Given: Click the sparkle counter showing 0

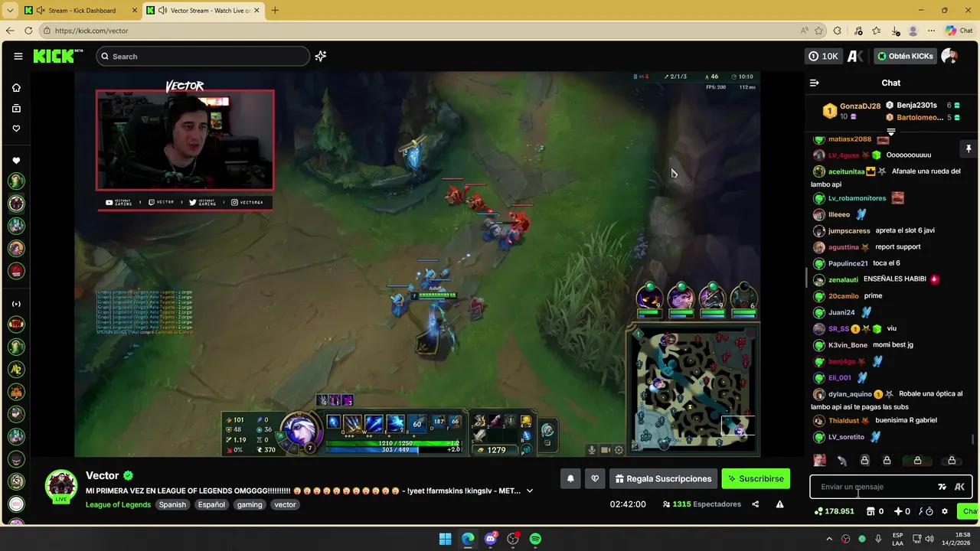Looking at the screenshot, I should 901,511.
